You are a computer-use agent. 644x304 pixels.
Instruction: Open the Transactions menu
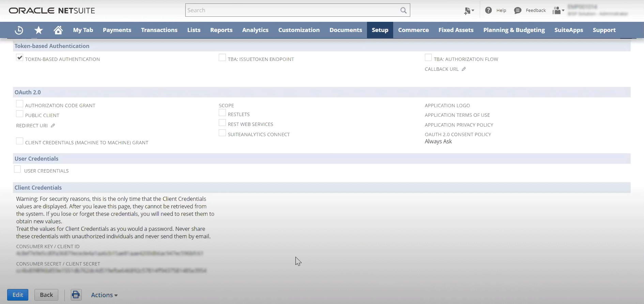tap(159, 30)
